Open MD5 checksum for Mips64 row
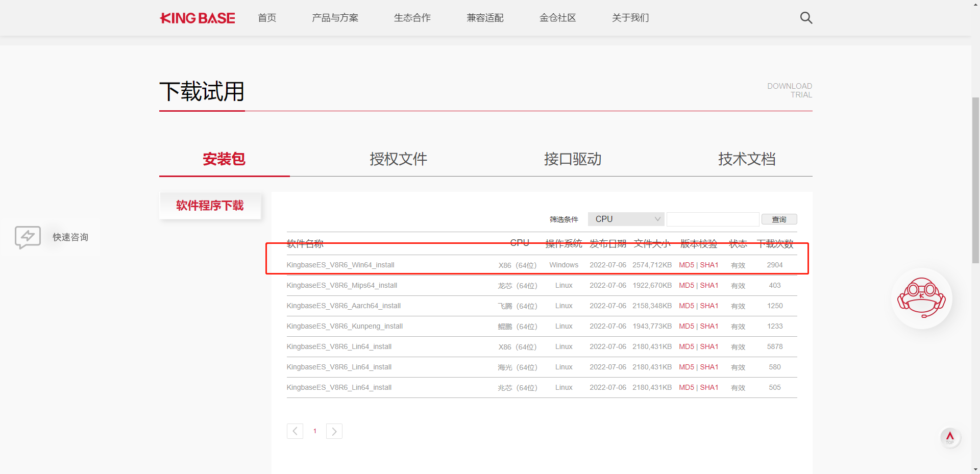Screen dimensions: 980x474 click(x=687, y=285)
